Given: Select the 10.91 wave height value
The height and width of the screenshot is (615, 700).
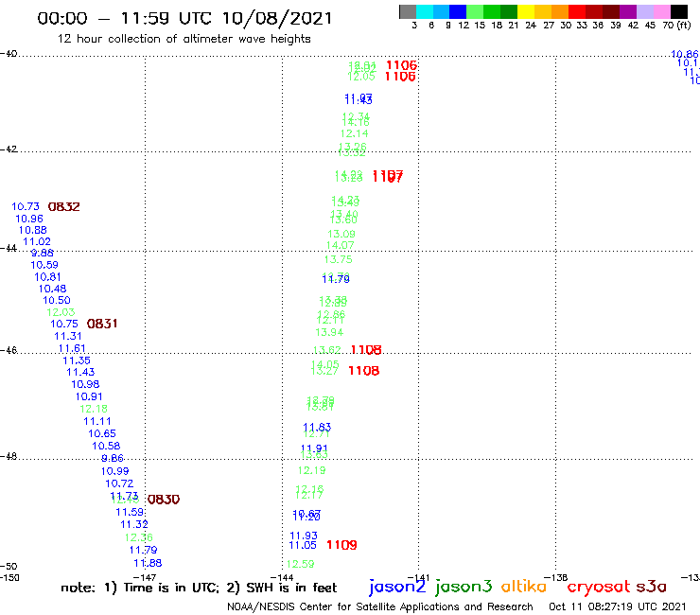Looking at the screenshot, I should [89, 396].
